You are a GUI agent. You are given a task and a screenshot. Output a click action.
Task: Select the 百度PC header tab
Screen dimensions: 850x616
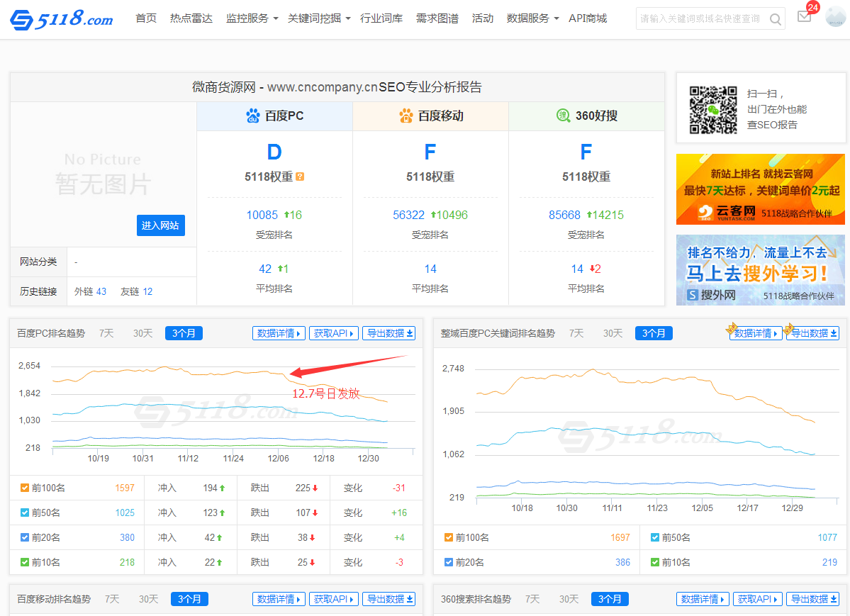coord(274,116)
